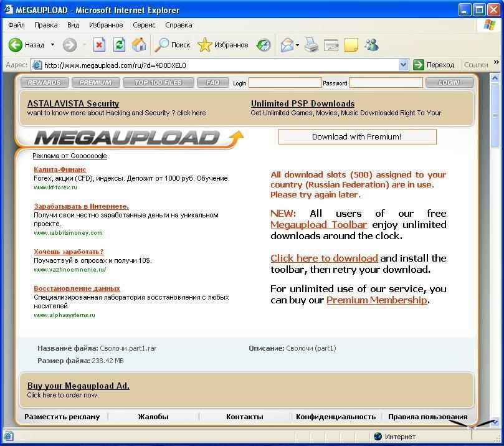Click www.rabbitsmoney.com ad URL
The image size is (504, 446).
coord(68,233)
